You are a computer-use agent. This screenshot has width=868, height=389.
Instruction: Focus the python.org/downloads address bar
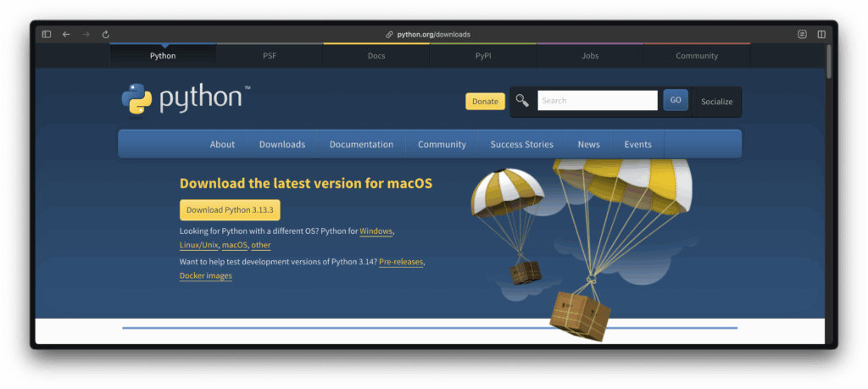tap(434, 34)
